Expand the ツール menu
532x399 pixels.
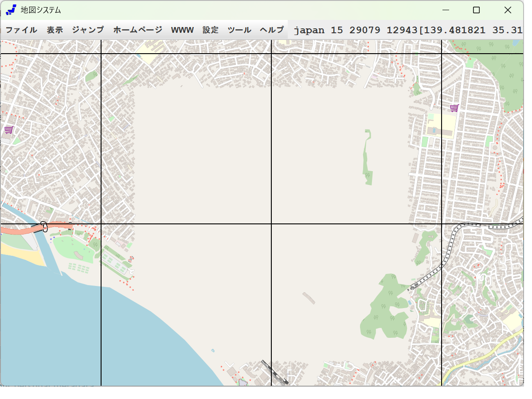(239, 30)
